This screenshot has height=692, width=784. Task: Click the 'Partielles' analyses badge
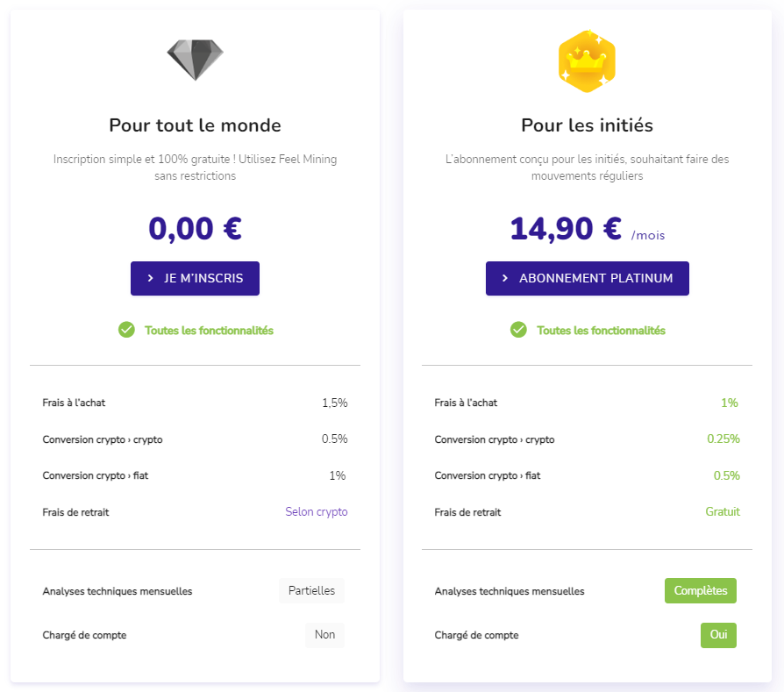[x=311, y=590]
